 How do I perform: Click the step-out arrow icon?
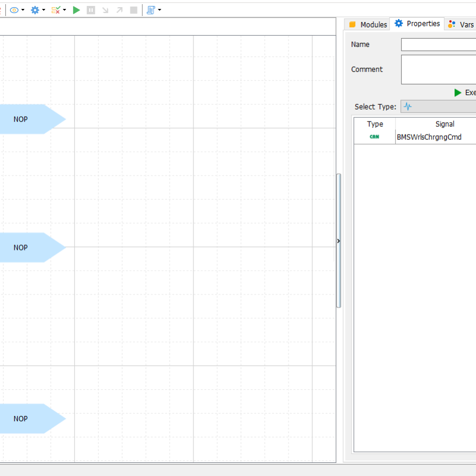[120, 10]
